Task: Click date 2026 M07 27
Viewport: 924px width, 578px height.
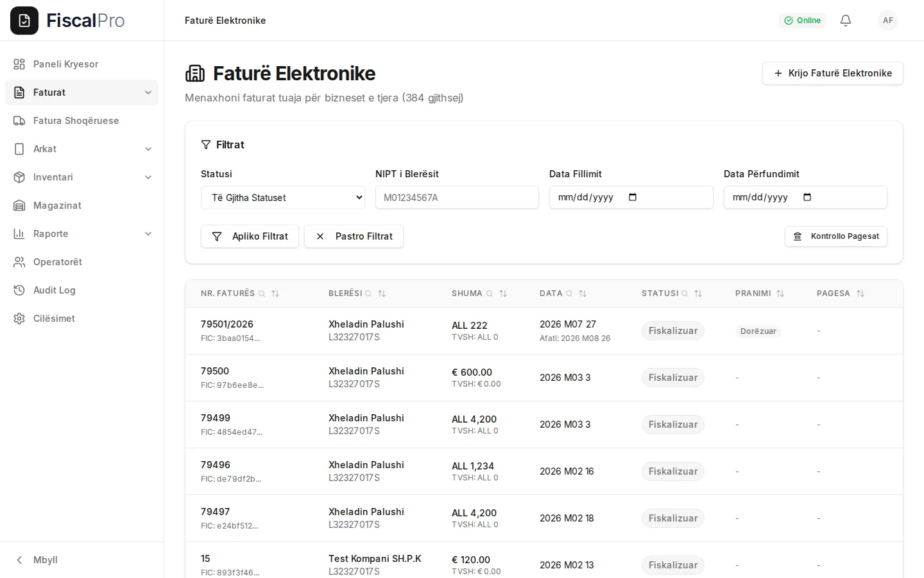Action: [x=568, y=324]
